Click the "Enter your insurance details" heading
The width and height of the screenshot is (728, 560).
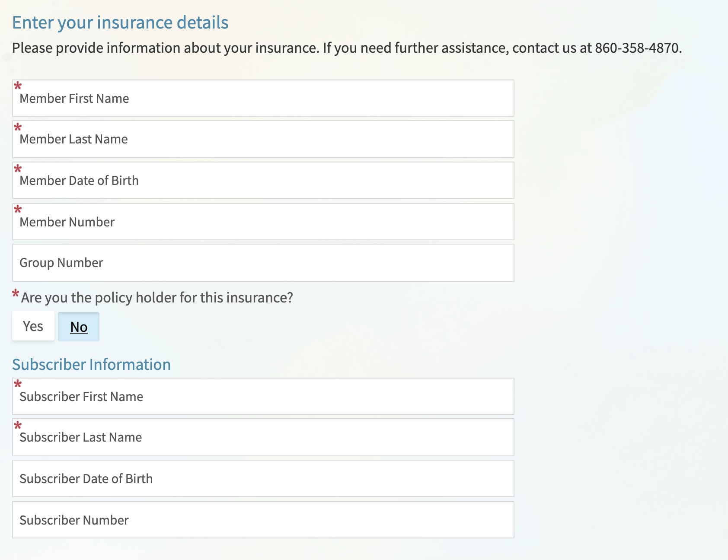[x=120, y=22]
